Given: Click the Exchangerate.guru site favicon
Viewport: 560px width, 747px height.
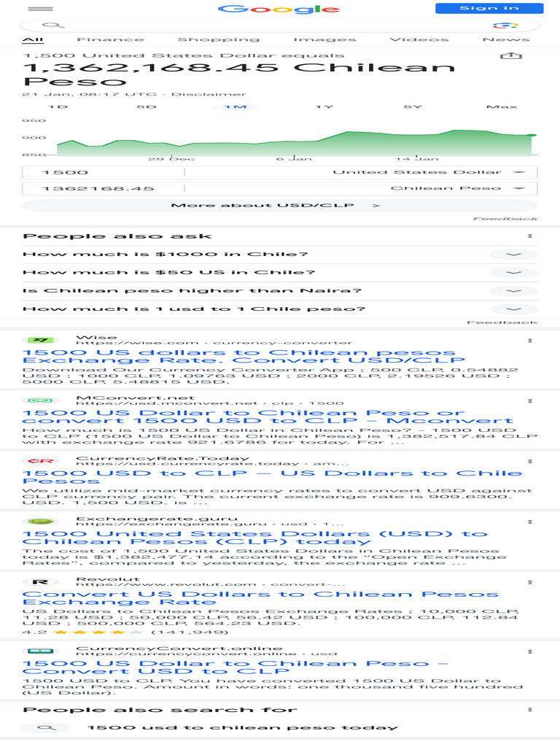Looking at the screenshot, I should (41, 522).
